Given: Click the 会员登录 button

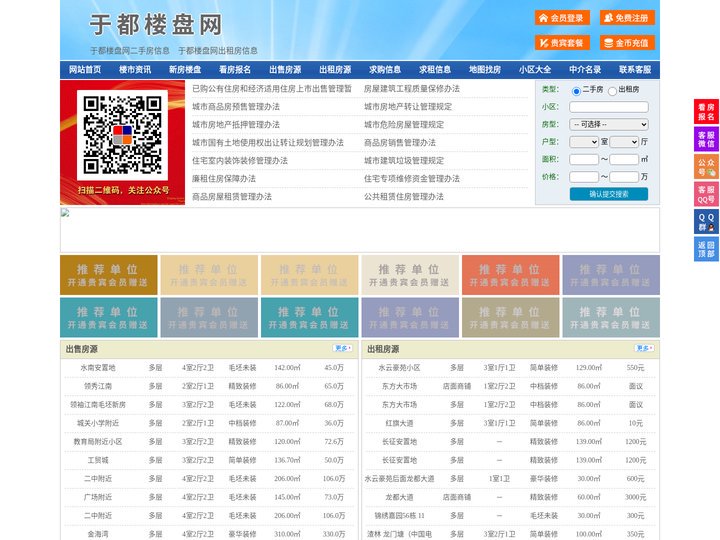Looking at the screenshot, I should coord(562,18).
